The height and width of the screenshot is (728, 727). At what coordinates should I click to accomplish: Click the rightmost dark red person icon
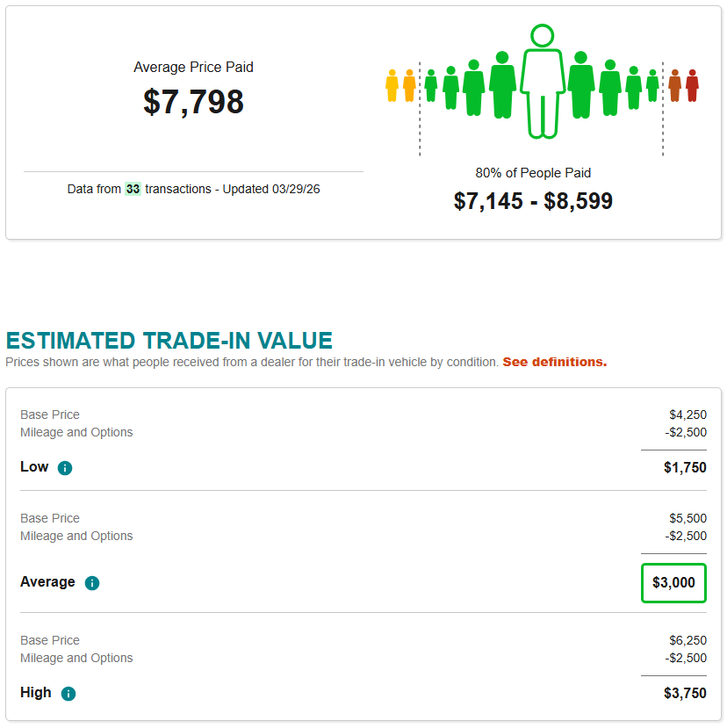pyautogui.click(x=692, y=86)
